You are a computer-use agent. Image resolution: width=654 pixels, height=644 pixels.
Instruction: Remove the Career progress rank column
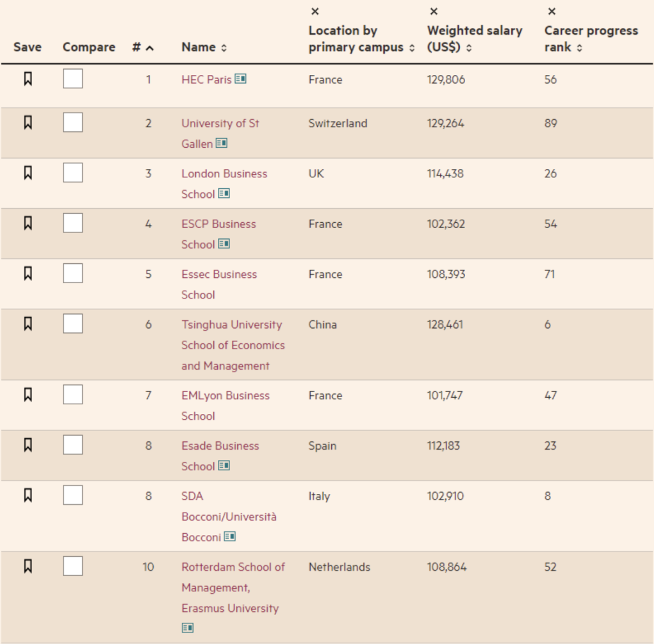(x=551, y=11)
